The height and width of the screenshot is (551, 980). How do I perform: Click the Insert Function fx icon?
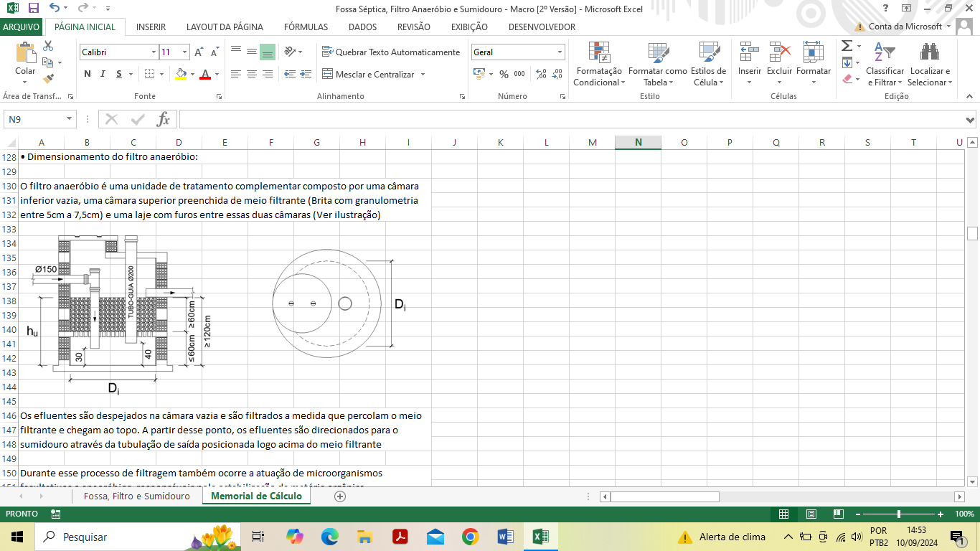tap(163, 119)
